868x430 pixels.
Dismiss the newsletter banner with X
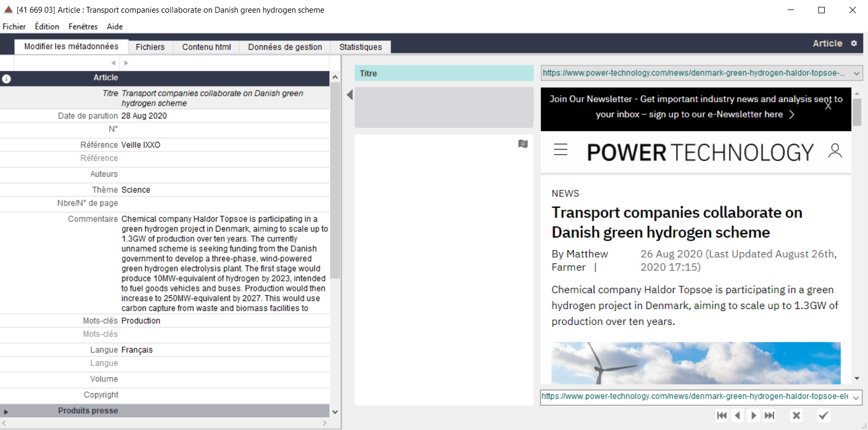pyautogui.click(x=828, y=106)
